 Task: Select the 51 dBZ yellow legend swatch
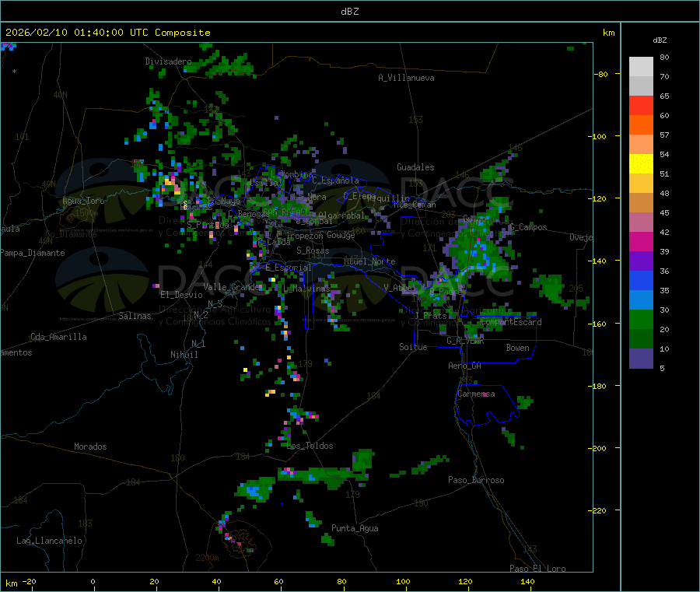pyautogui.click(x=641, y=164)
